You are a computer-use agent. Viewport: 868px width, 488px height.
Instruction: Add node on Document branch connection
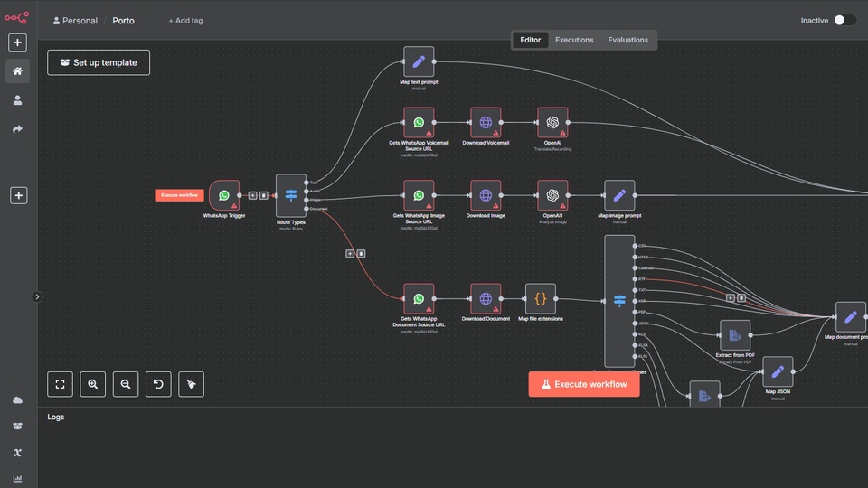point(350,253)
